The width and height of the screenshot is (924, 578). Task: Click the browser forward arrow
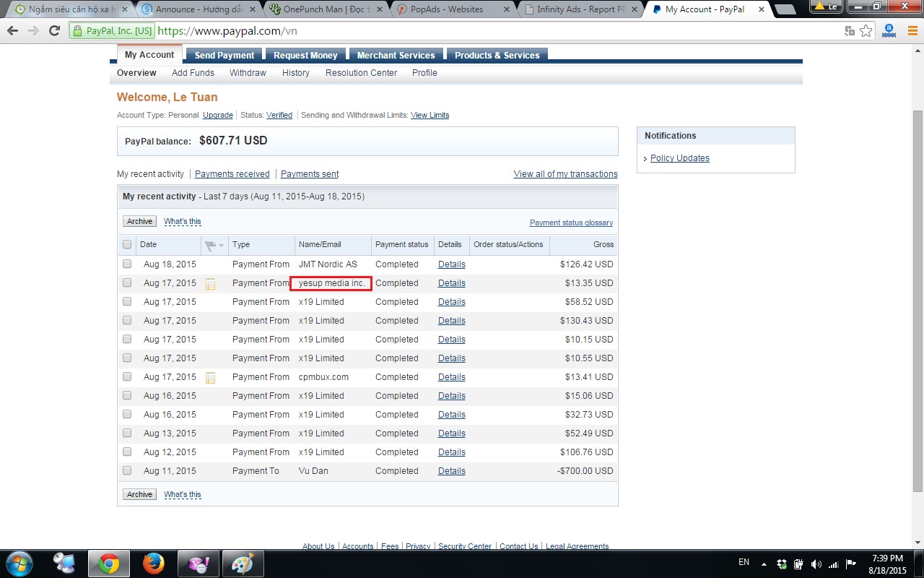click(x=33, y=31)
